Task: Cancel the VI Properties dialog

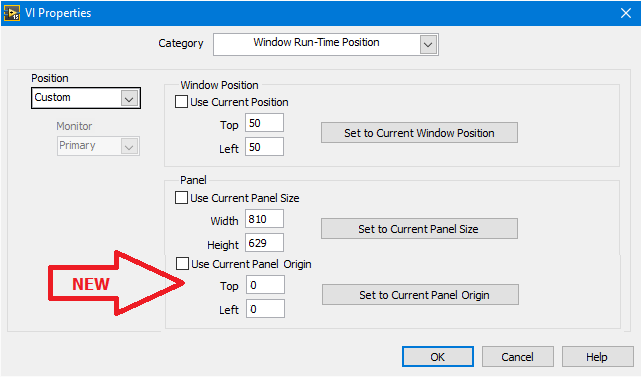Action: [518, 357]
